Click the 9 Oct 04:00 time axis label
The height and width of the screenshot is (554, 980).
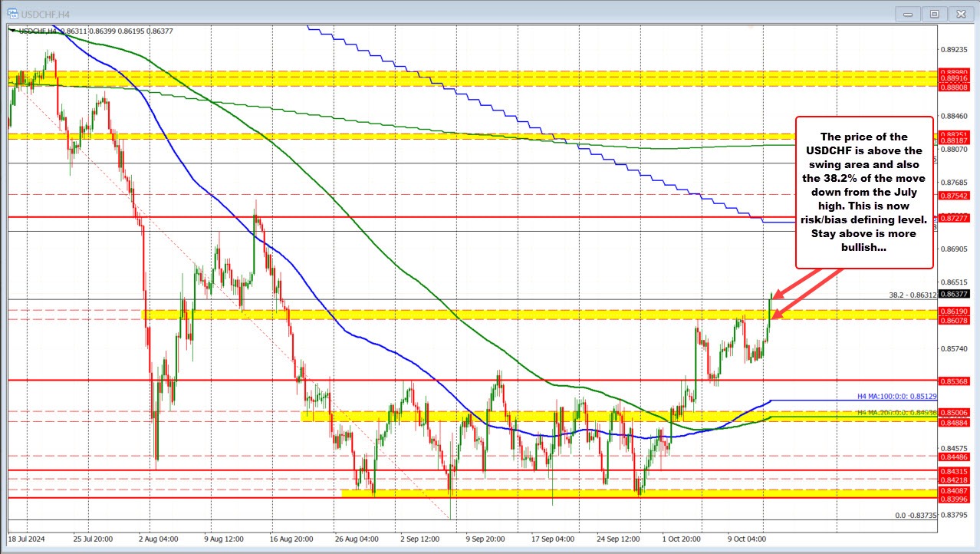pos(745,539)
